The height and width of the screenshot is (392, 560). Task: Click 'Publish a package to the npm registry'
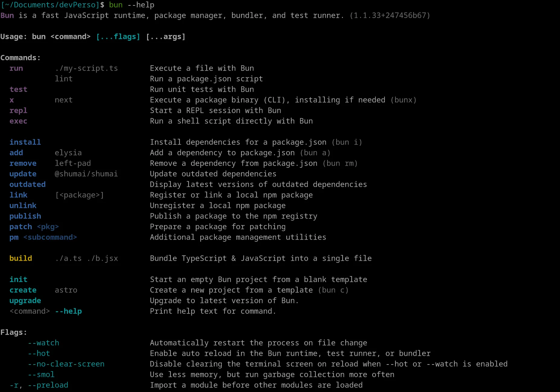(233, 216)
